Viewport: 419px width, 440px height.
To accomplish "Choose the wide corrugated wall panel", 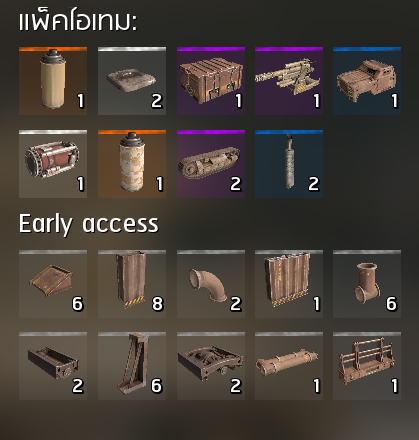I will pyautogui.click(x=289, y=284).
